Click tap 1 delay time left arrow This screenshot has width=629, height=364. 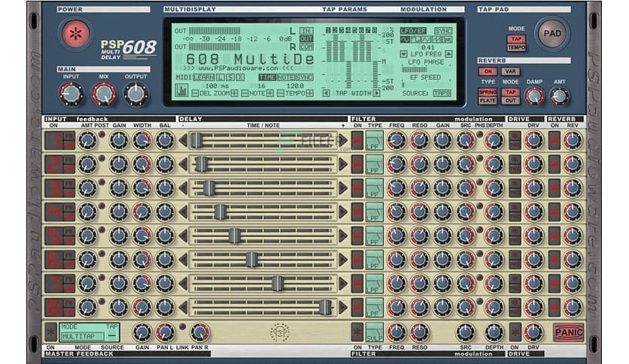coord(183,141)
